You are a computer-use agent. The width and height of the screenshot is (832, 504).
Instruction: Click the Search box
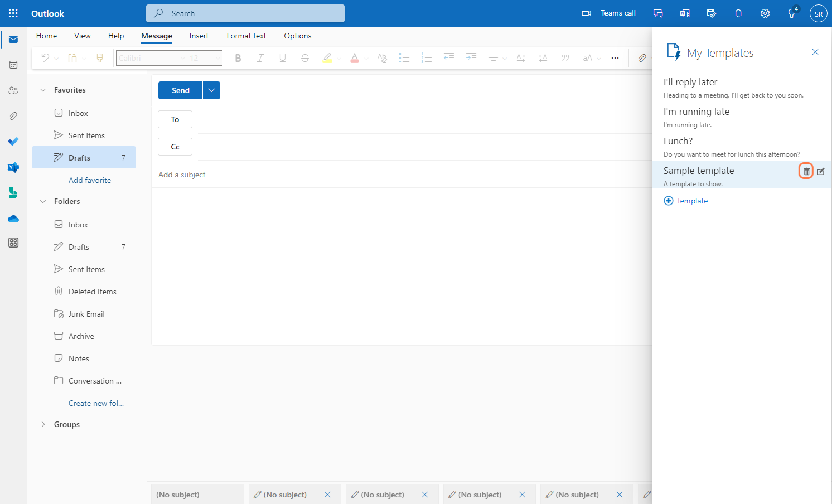point(245,13)
